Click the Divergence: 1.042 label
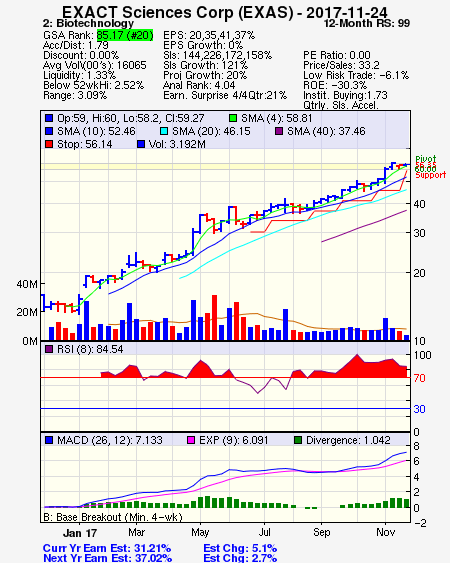 click(x=348, y=440)
